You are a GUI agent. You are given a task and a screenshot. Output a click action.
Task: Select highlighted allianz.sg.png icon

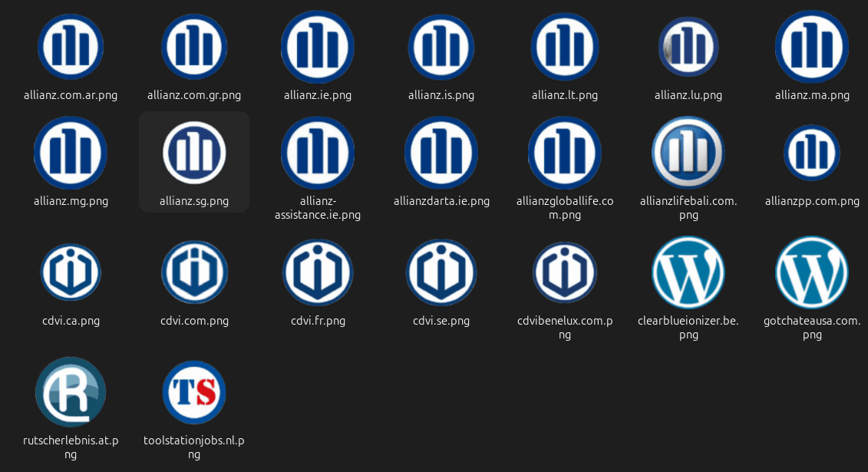[194, 153]
